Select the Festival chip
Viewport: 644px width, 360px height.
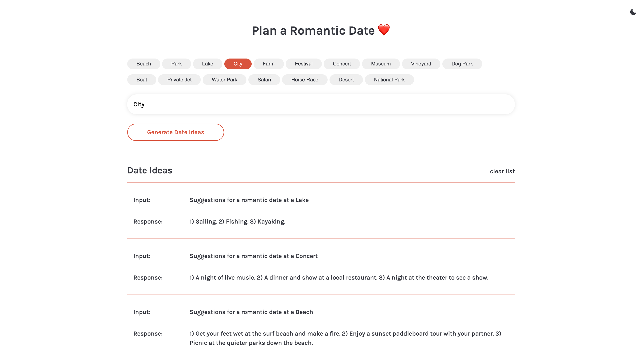pyautogui.click(x=303, y=64)
